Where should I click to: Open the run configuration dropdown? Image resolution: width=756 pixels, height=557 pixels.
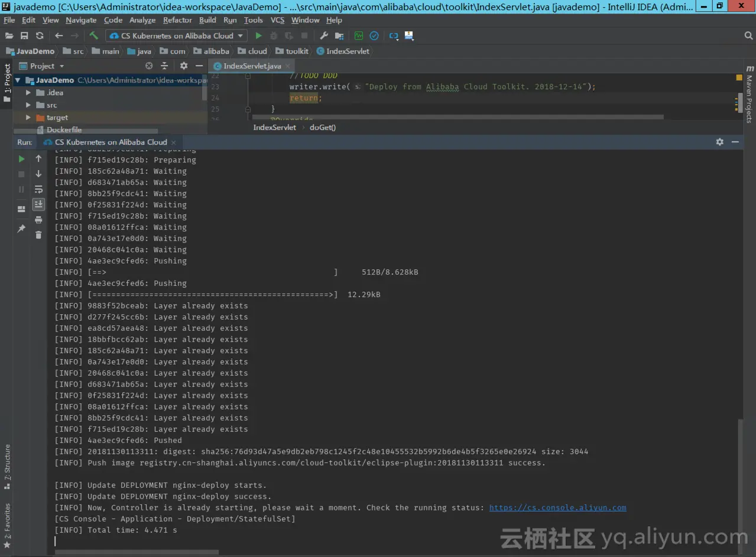[176, 36]
